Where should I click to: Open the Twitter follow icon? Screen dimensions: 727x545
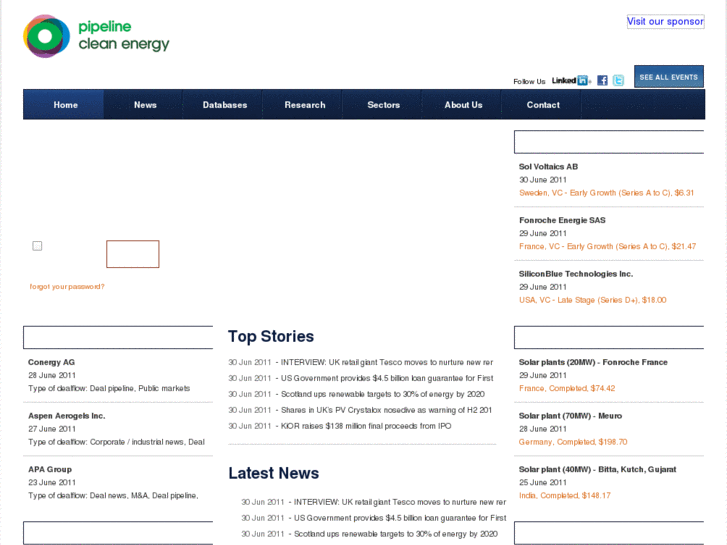[618, 80]
